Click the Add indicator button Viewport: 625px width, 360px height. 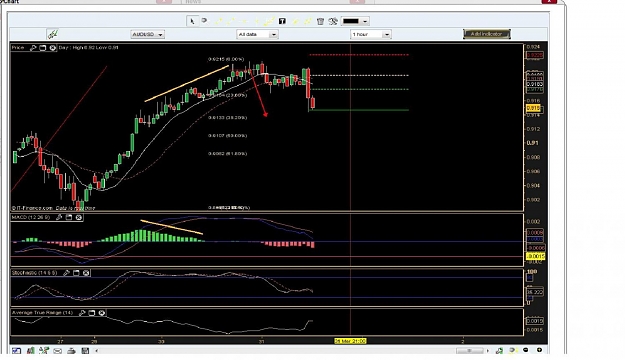486,34
